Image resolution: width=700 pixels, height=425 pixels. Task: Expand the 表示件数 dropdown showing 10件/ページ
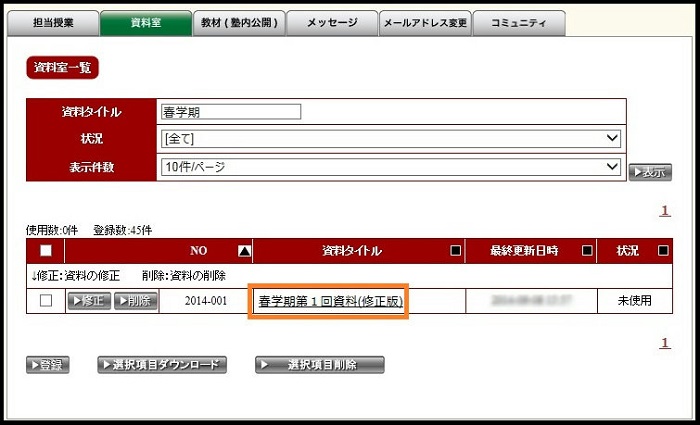click(391, 167)
